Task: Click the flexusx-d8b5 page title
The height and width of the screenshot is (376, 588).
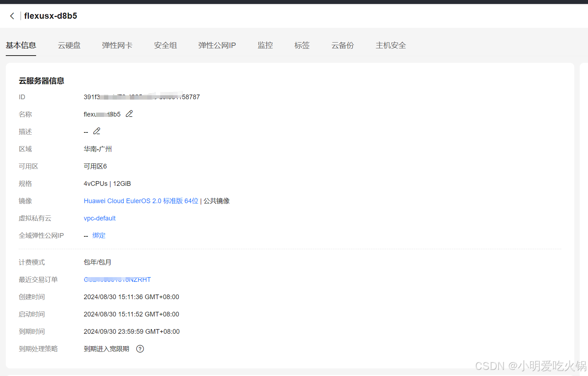Action: 51,16
